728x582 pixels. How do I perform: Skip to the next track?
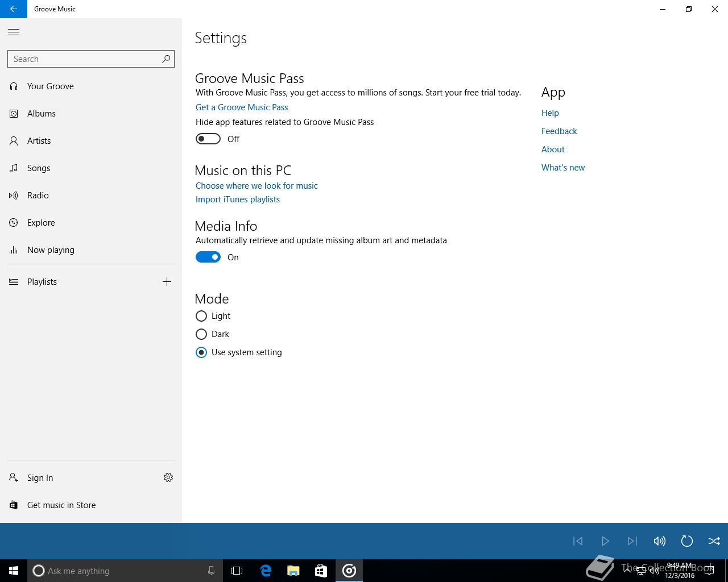tap(632, 541)
